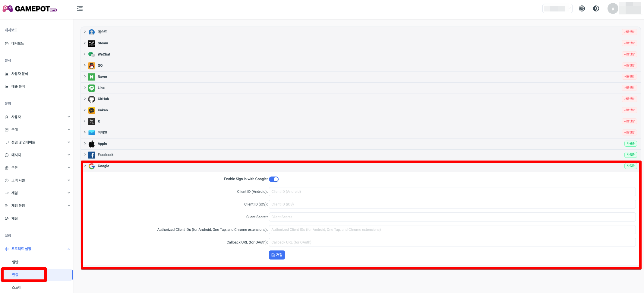The width and height of the screenshot is (644, 293).
Task: Open the user avatar menu
Action: 613,8
